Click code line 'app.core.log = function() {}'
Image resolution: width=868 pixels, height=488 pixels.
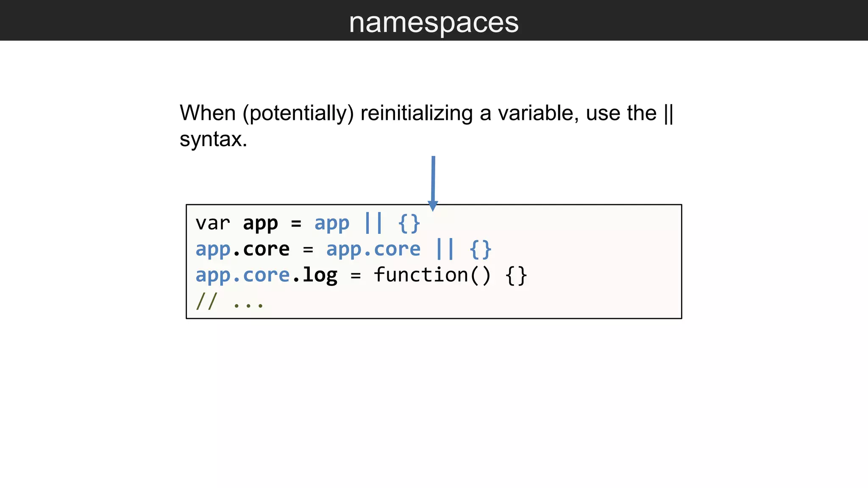pos(362,275)
